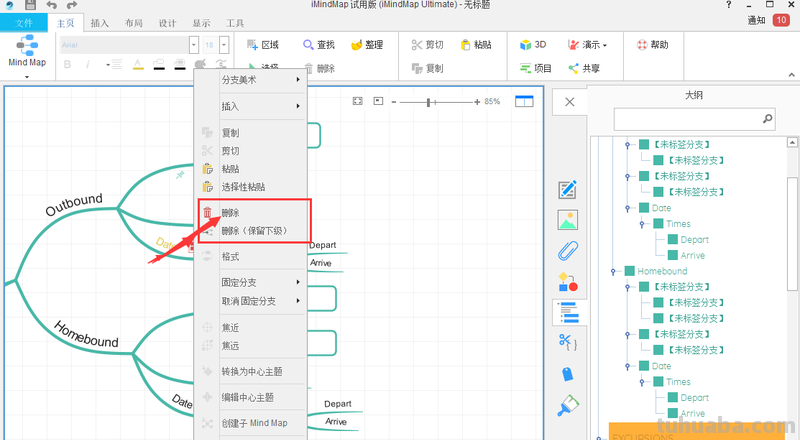Viewport: 800px width, 440px height.
Task: Open the blue tag panel icon
Action: point(568,374)
